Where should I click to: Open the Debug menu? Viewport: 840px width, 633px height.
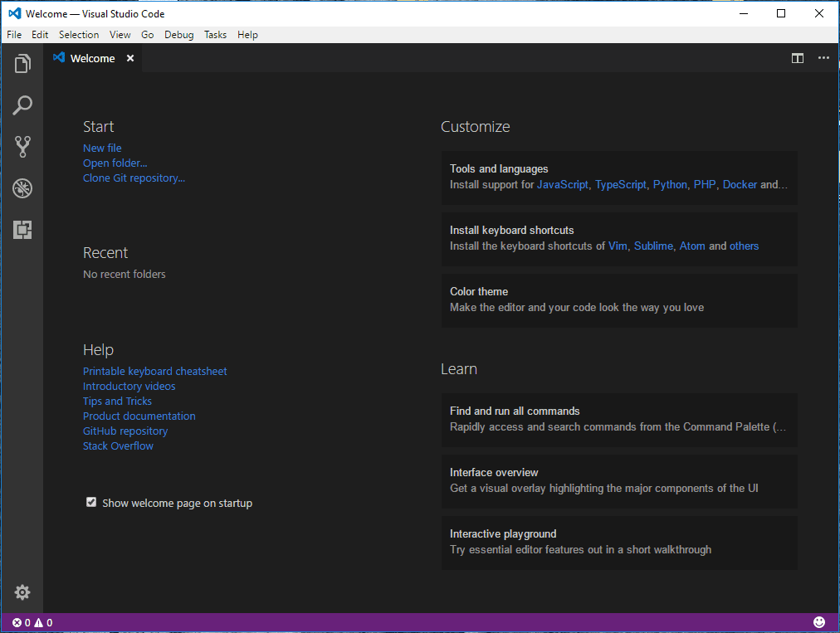(x=178, y=35)
